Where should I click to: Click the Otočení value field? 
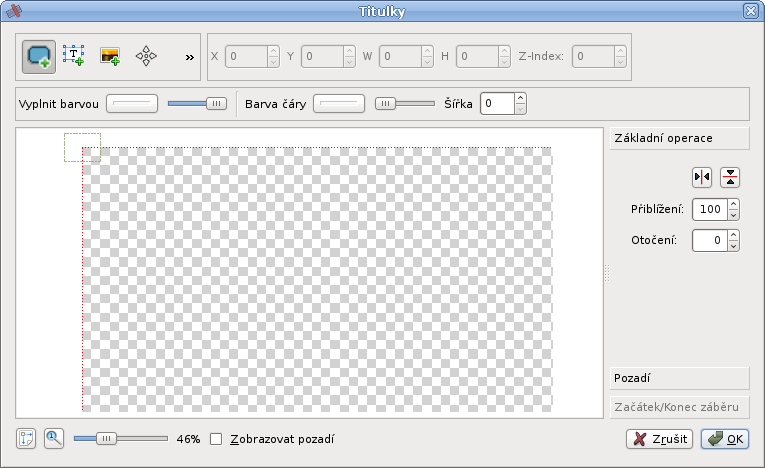tap(710, 241)
